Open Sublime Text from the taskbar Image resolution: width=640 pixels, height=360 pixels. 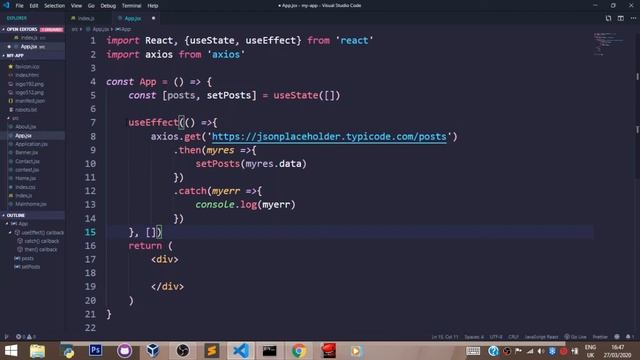coord(212,351)
